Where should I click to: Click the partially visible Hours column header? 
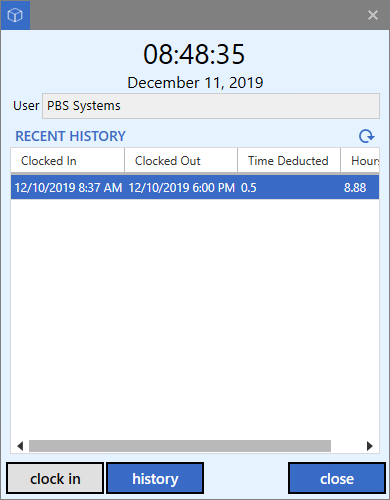click(x=360, y=161)
